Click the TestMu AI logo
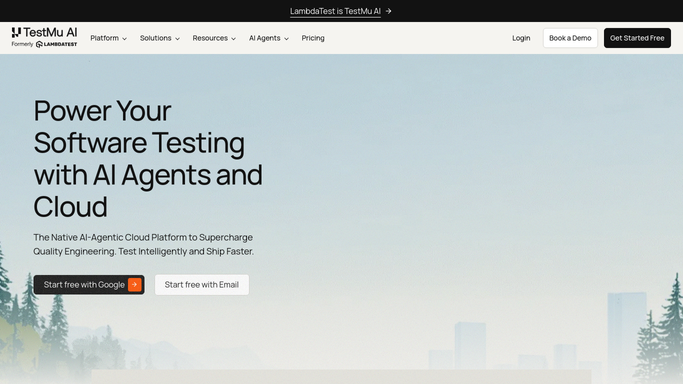Image resolution: width=683 pixels, height=384 pixels. [x=44, y=33]
